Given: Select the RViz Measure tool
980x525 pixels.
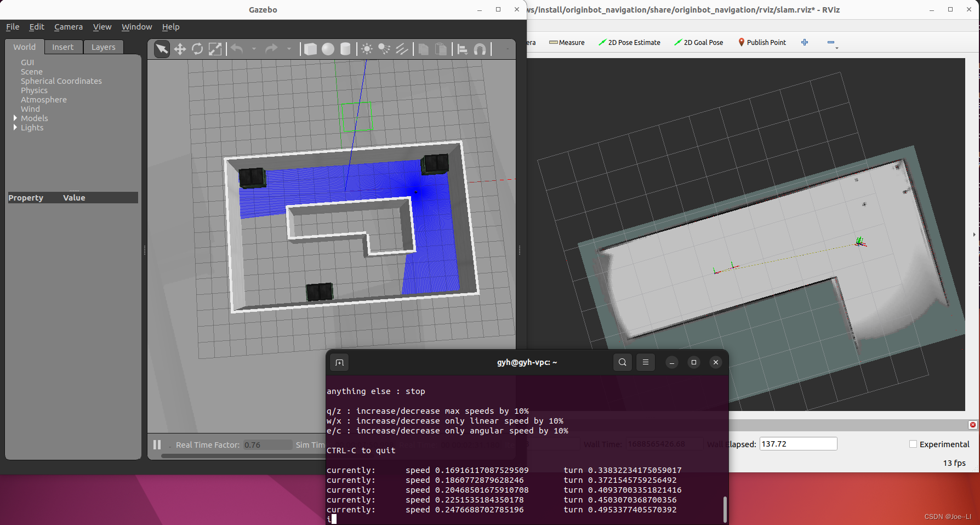Looking at the screenshot, I should [567, 42].
